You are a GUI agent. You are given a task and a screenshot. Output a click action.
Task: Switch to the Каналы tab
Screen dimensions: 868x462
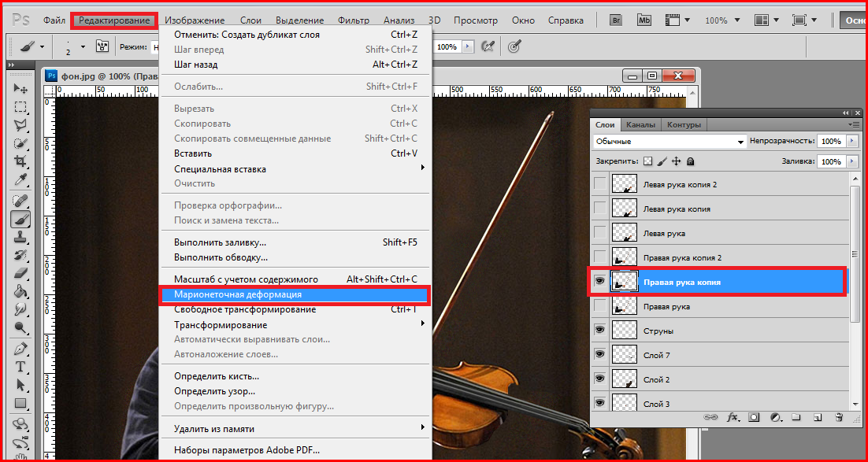click(641, 124)
